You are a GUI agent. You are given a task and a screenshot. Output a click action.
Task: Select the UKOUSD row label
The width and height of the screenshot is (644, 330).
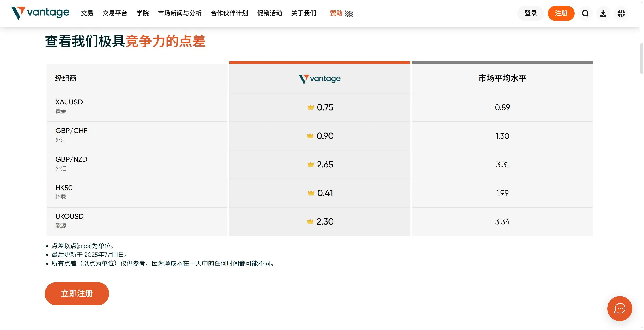(70, 216)
